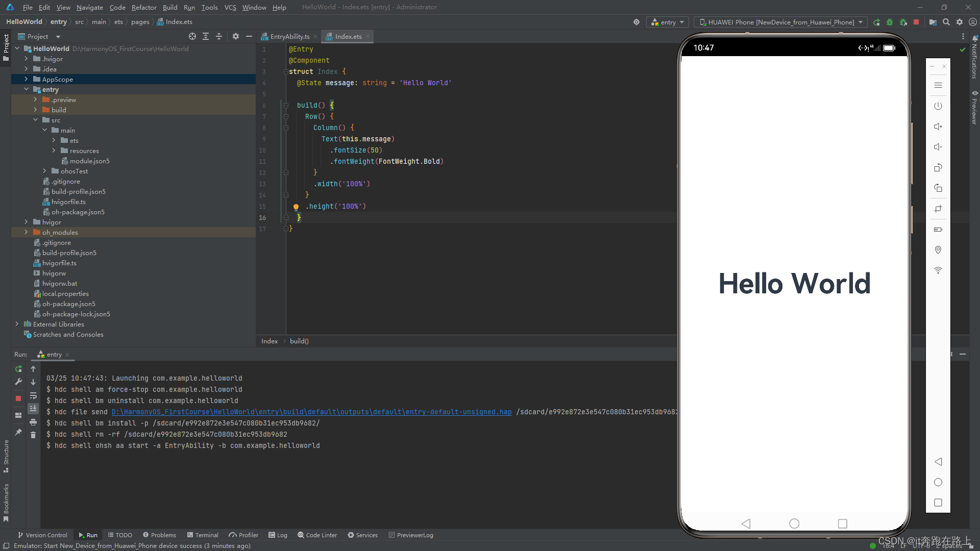Click the Run button in bottom toolbar

point(87,535)
